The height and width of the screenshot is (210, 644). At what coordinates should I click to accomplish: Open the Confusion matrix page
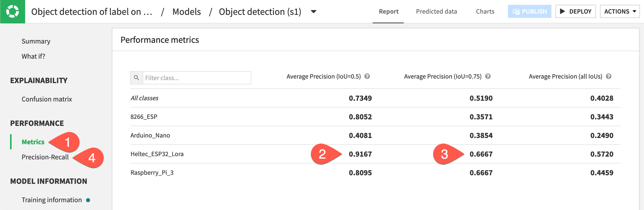click(47, 99)
